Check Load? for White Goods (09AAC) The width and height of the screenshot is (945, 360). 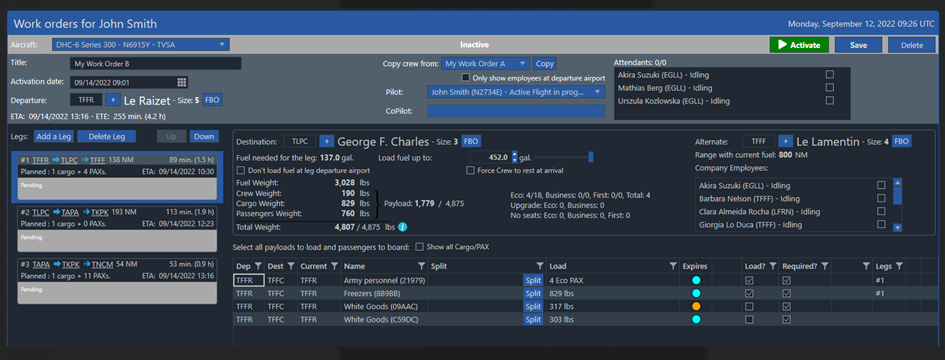749,306
